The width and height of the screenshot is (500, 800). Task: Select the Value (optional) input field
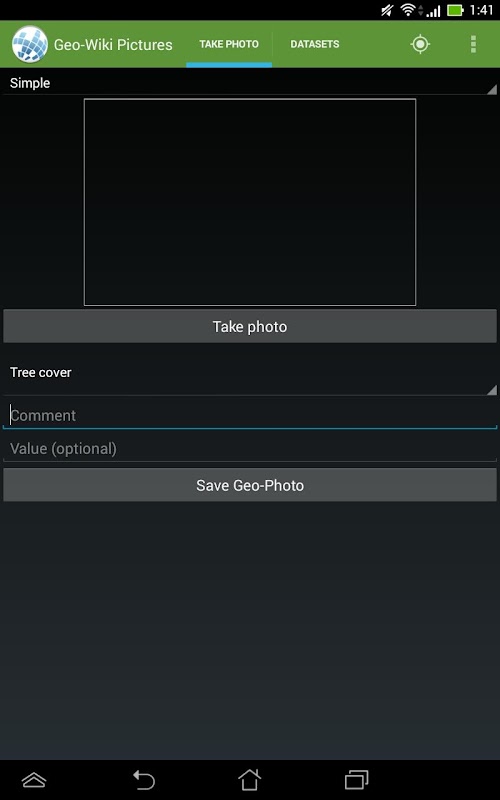pos(250,448)
